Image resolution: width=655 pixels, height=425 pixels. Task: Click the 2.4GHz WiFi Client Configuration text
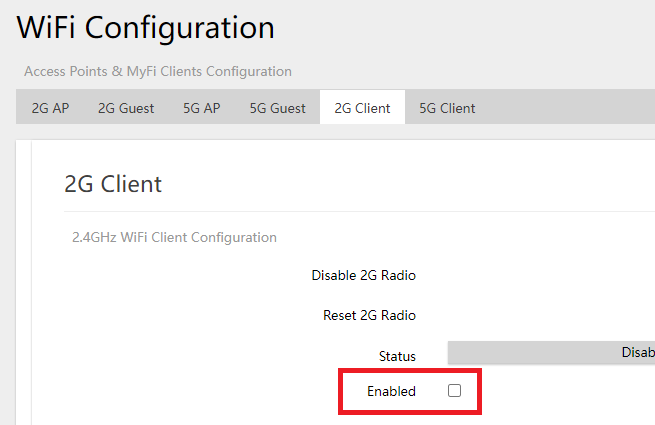[x=174, y=238]
